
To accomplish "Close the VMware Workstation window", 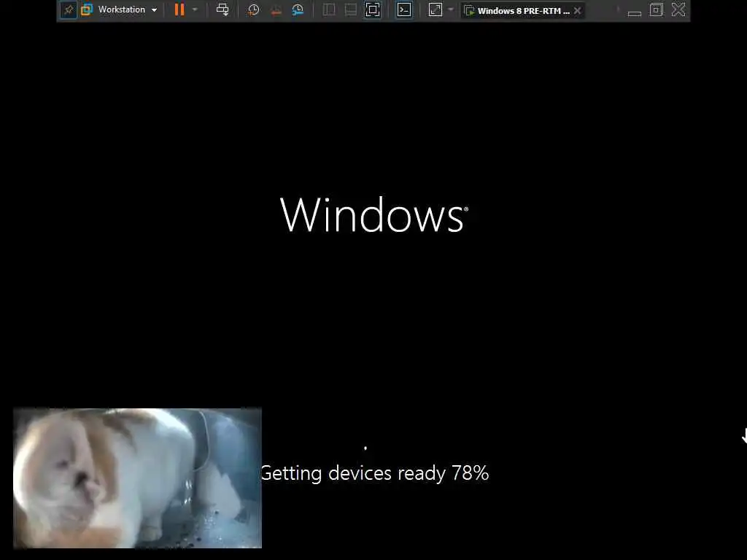I will point(678,9).
